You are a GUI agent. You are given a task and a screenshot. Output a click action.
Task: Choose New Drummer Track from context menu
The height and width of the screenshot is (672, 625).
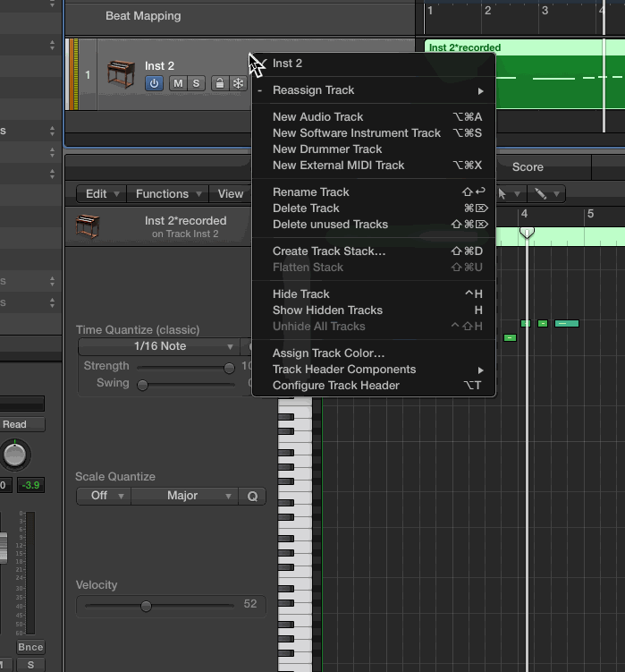[x=327, y=149]
